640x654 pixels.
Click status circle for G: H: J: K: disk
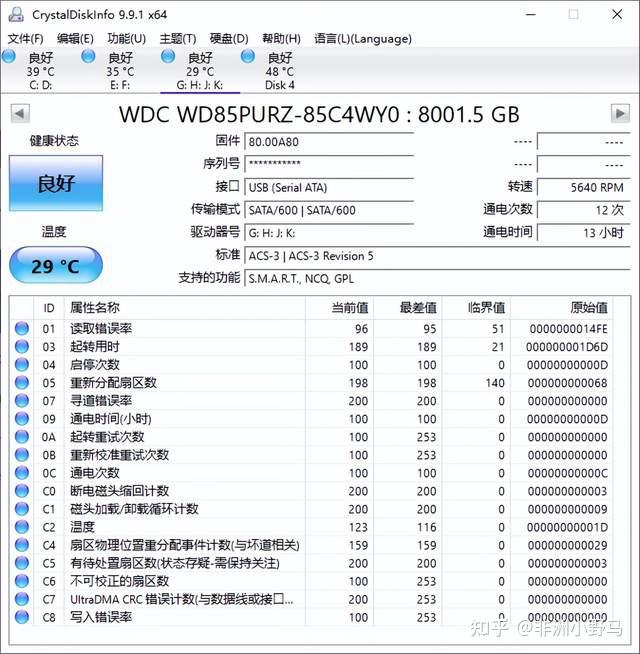168,56
